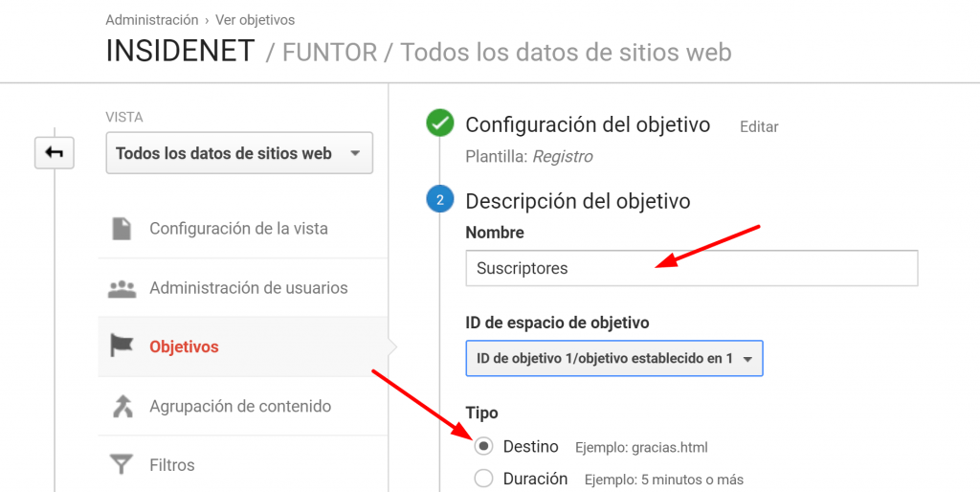Click the users group icon

(122, 288)
